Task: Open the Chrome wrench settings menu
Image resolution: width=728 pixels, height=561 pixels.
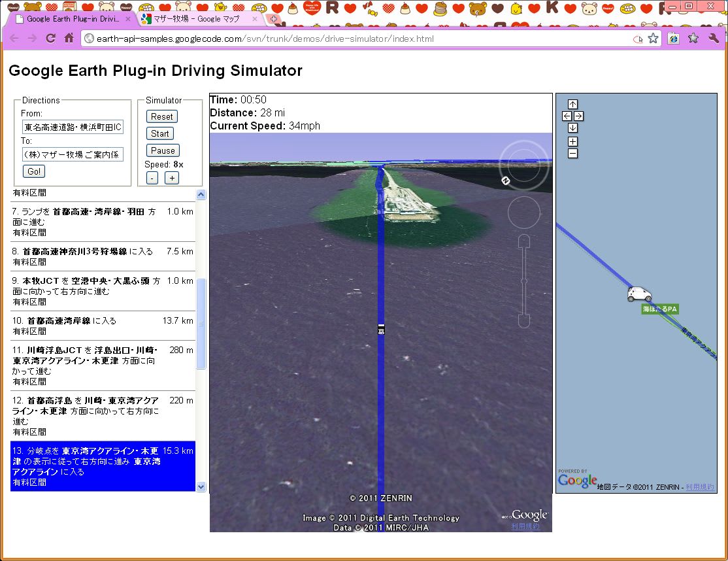Action: tap(713, 39)
